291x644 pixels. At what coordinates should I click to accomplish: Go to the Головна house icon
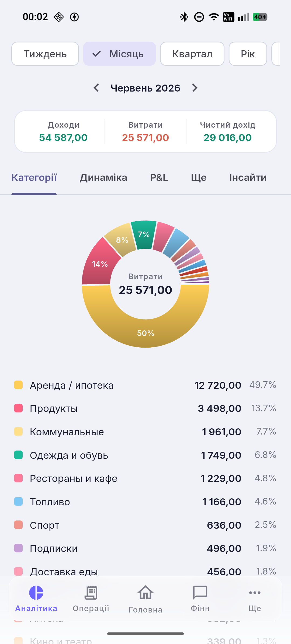point(145,593)
